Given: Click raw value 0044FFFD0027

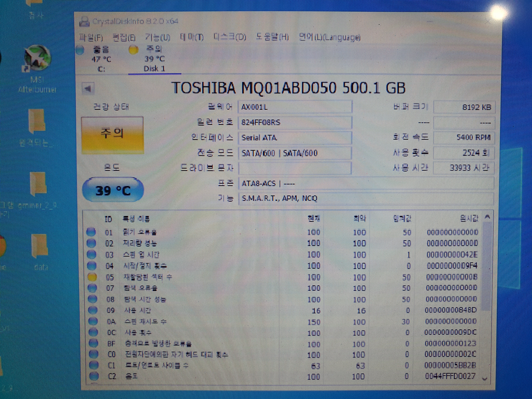Looking at the screenshot, I should pyautogui.click(x=450, y=376).
